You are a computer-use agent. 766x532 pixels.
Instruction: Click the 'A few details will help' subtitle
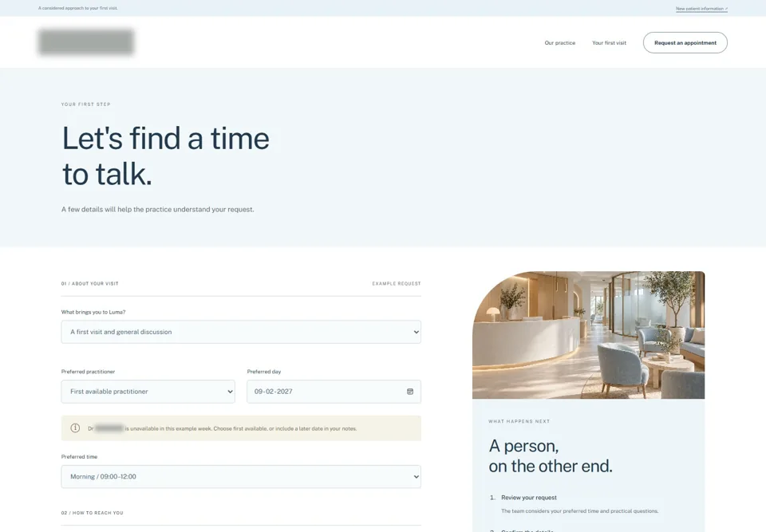[157, 209]
